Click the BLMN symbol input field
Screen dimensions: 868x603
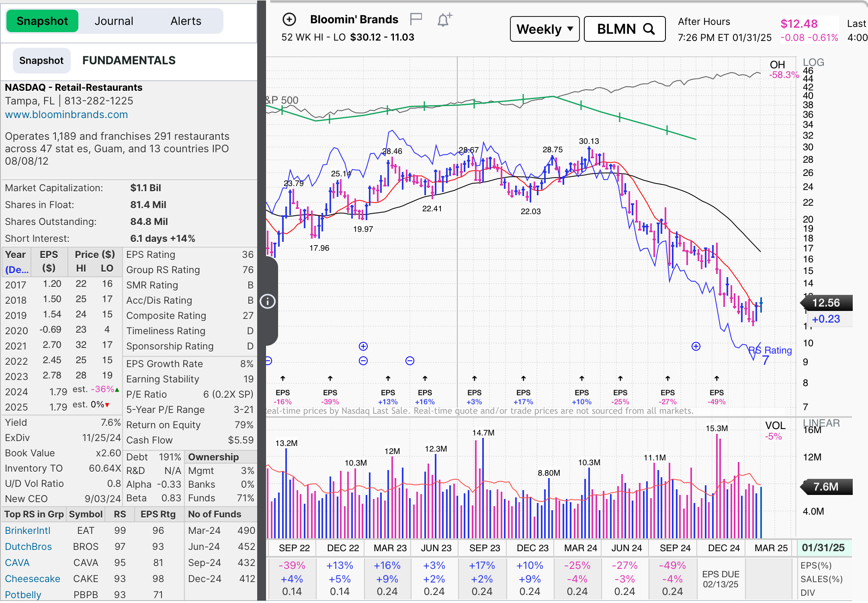[624, 29]
